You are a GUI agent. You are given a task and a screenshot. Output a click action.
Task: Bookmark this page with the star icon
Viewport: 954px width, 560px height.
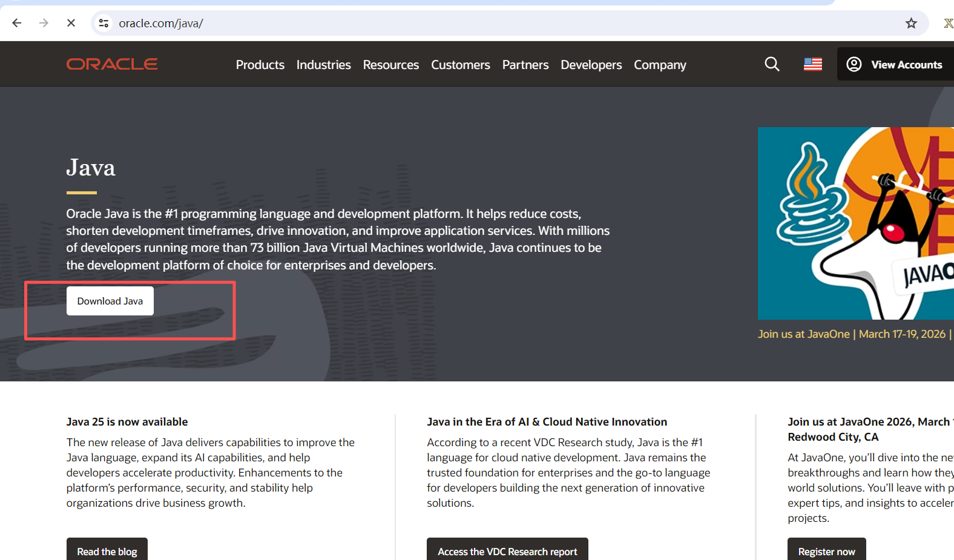[911, 23]
